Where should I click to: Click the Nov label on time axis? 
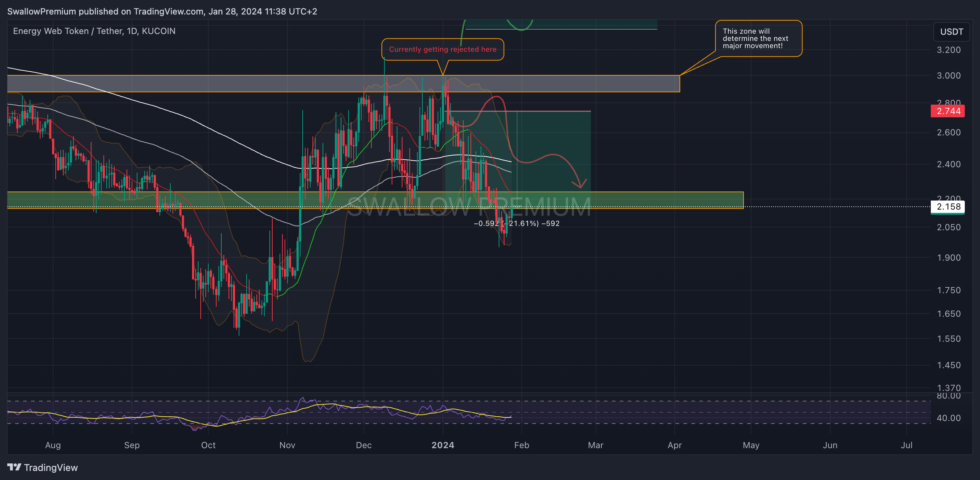pos(287,445)
